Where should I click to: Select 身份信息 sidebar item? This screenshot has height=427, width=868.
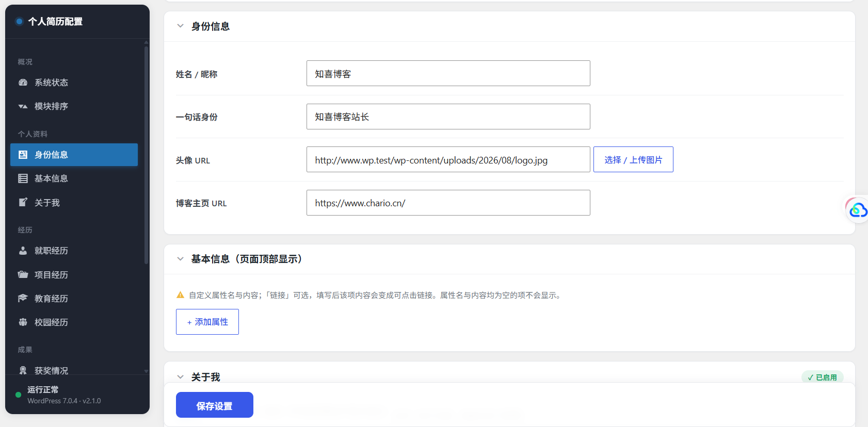74,155
